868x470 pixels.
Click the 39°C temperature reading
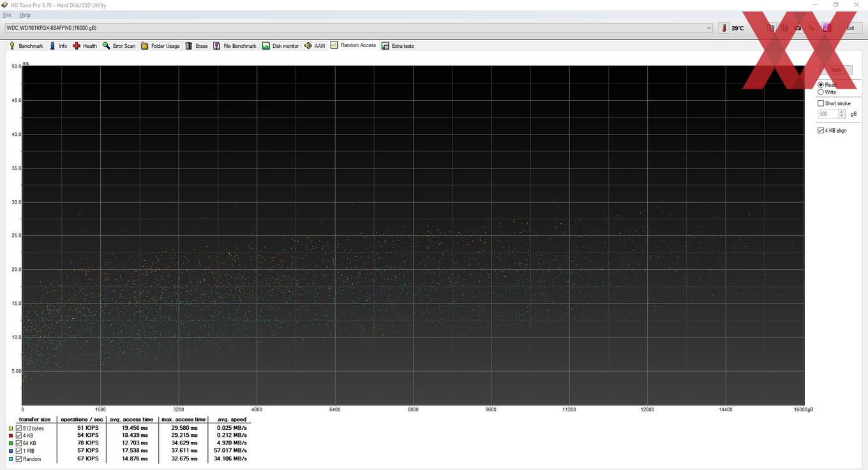coord(738,28)
